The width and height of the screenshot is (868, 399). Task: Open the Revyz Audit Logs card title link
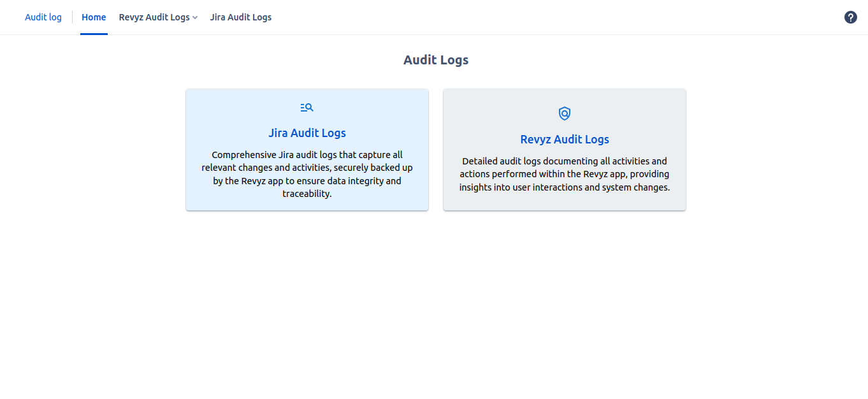click(564, 140)
